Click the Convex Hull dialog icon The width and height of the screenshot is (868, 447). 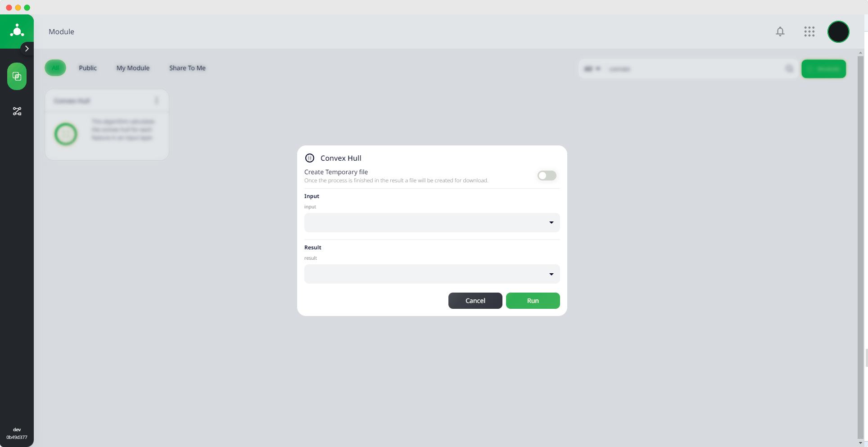[x=310, y=158]
